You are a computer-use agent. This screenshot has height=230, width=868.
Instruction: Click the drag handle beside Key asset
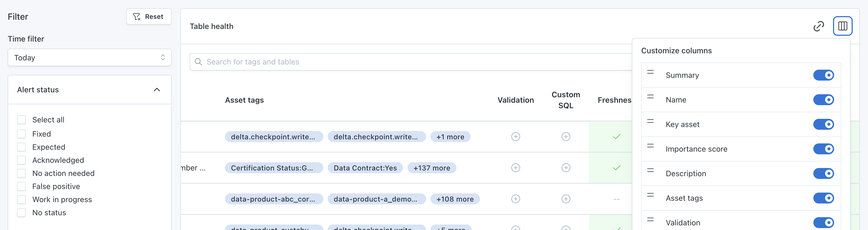pos(650,121)
